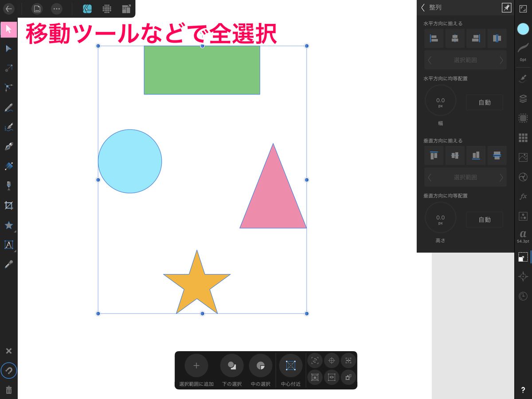Open the FX effects studio panel
The image size is (532, 399).
click(523, 196)
